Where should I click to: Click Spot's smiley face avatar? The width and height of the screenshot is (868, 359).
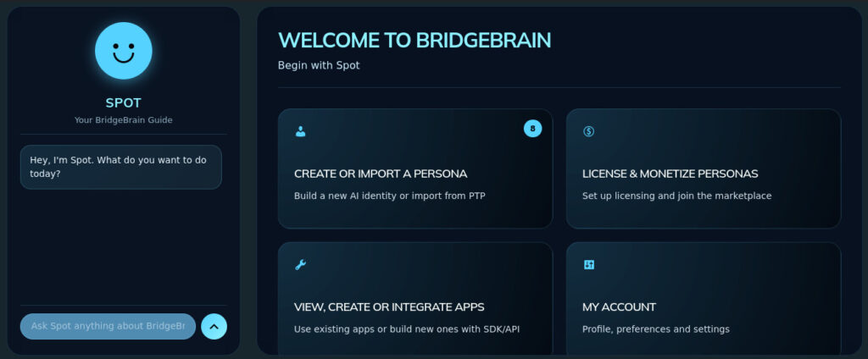(x=124, y=51)
